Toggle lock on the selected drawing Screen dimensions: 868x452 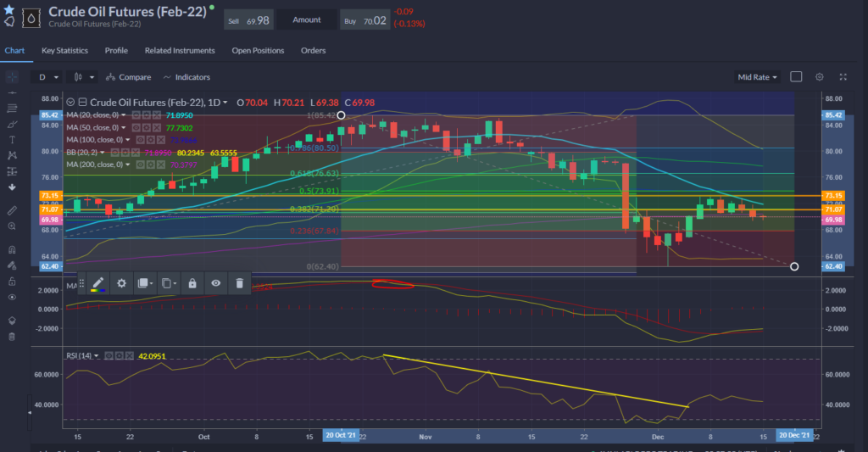pos(192,283)
